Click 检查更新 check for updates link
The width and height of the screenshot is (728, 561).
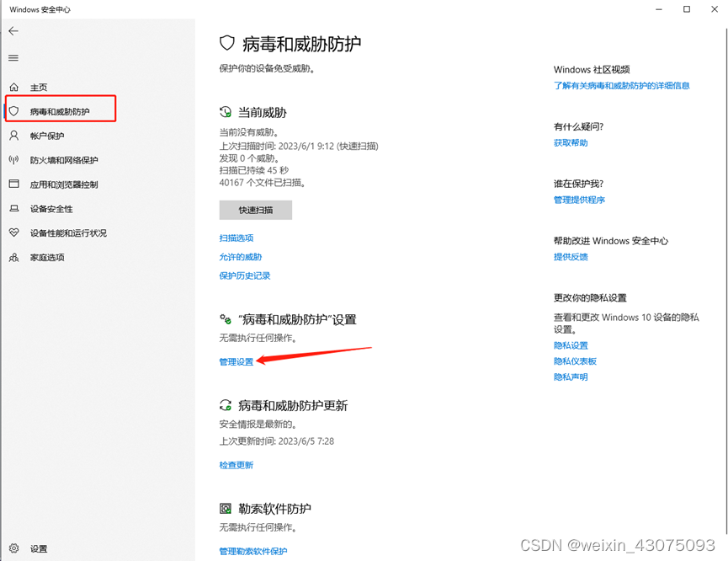[x=236, y=465]
